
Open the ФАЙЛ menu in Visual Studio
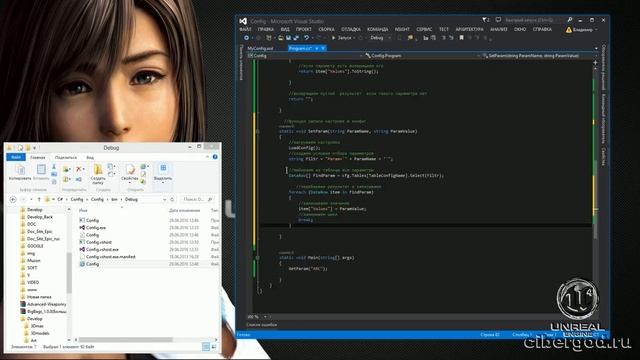245,29
